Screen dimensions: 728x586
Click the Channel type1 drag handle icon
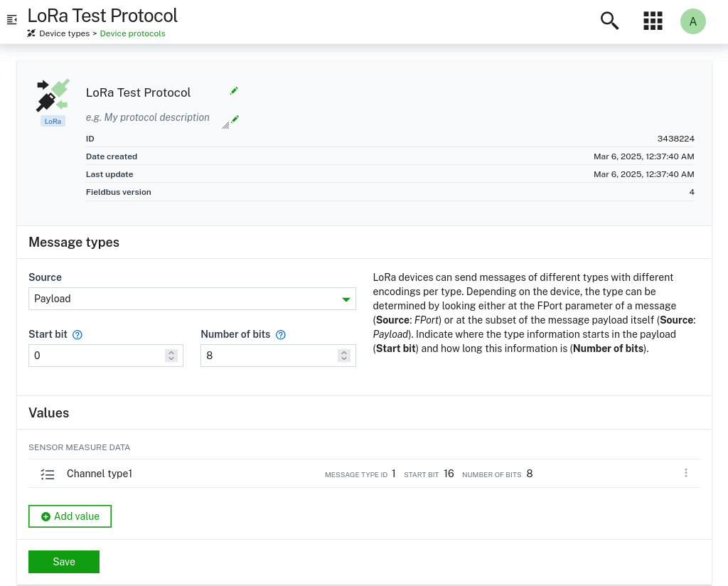tap(48, 474)
